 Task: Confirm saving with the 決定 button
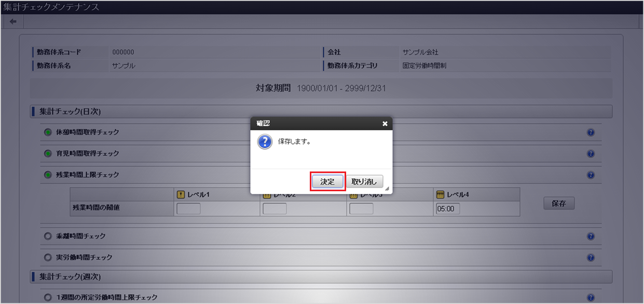click(327, 182)
